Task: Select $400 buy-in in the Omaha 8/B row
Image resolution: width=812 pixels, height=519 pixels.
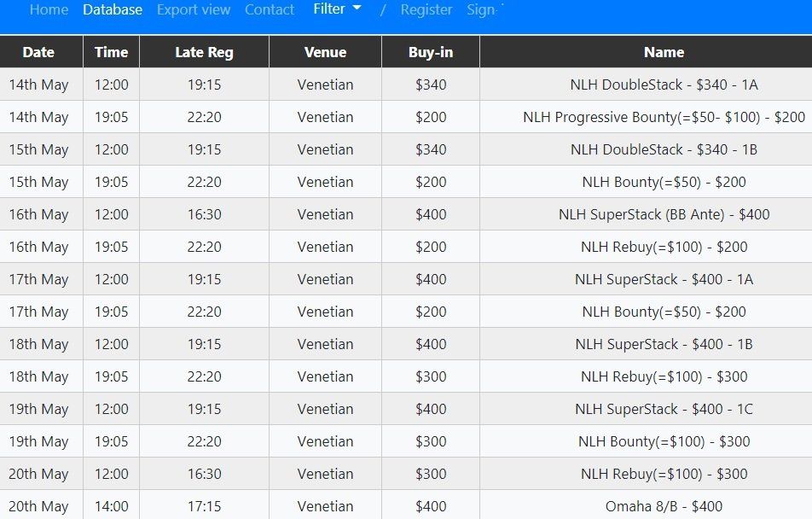Action: point(431,506)
